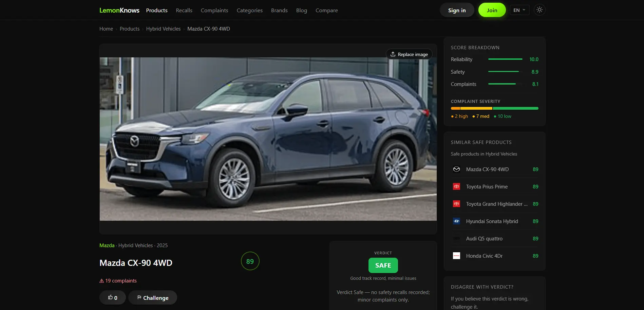Click the Hyundai logo beside Sonata Hybrid
The height and width of the screenshot is (310, 644).
pos(457,221)
